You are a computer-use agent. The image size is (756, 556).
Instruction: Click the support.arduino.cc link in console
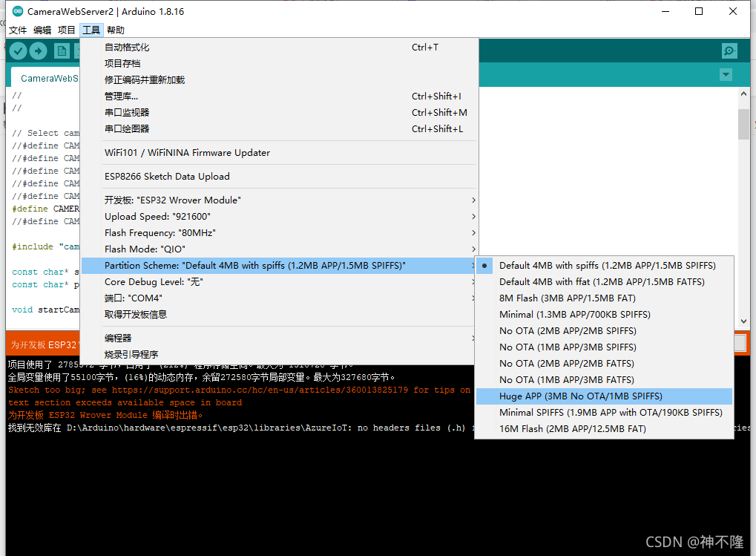260,390
